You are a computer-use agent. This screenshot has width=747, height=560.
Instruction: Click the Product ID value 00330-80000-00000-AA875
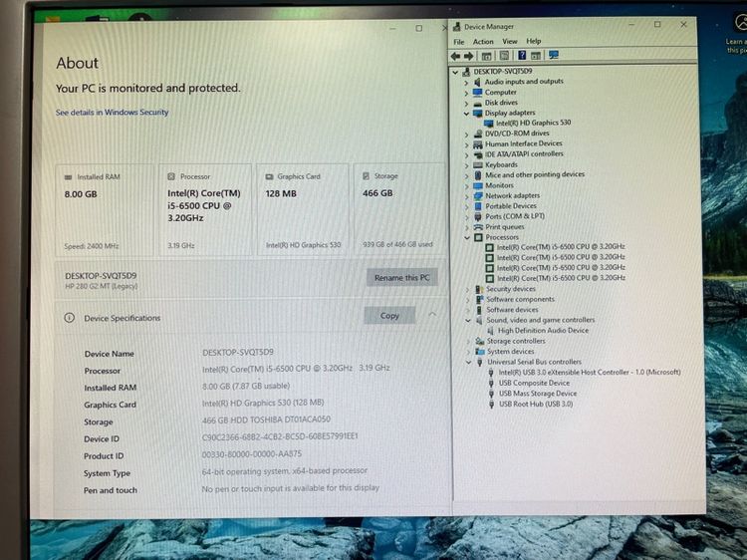click(x=252, y=454)
